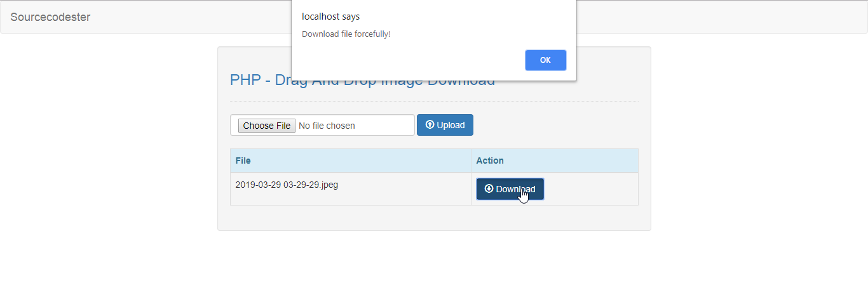Click the Download button text

[515, 189]
